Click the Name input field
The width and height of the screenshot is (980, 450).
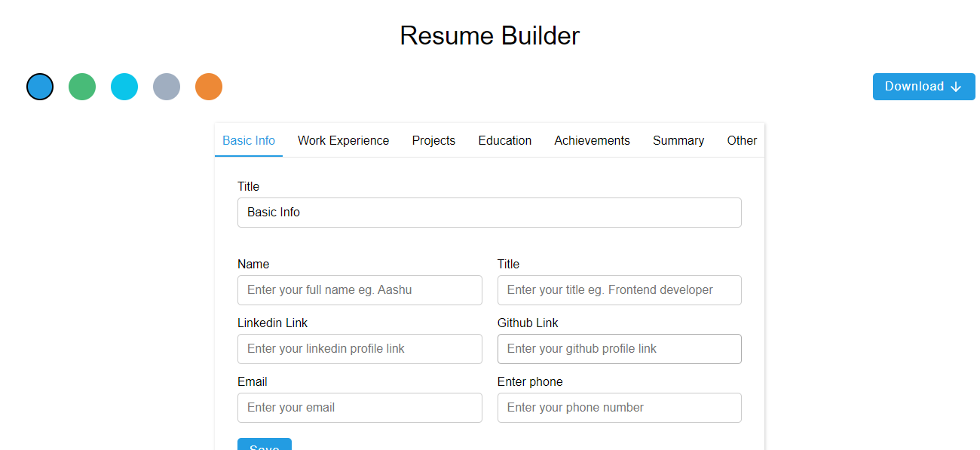click(x=360, y=289)
